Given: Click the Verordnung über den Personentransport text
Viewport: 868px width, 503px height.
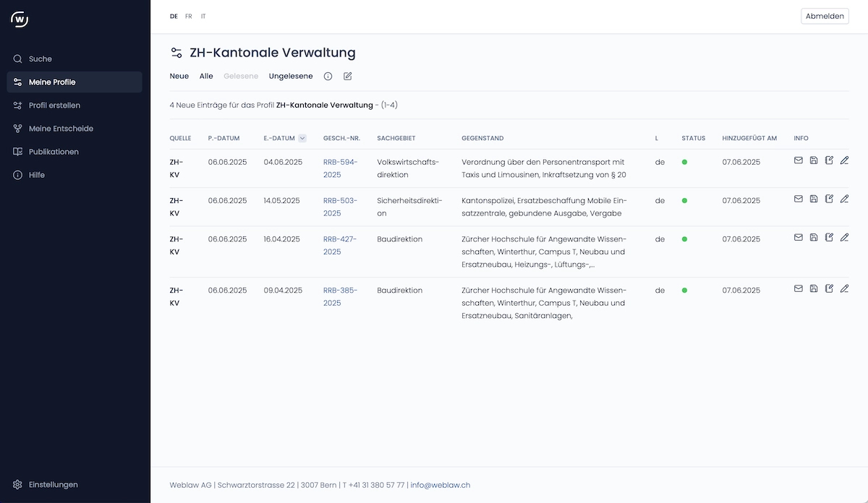Looking at the screenshot, I should [544, 168].
